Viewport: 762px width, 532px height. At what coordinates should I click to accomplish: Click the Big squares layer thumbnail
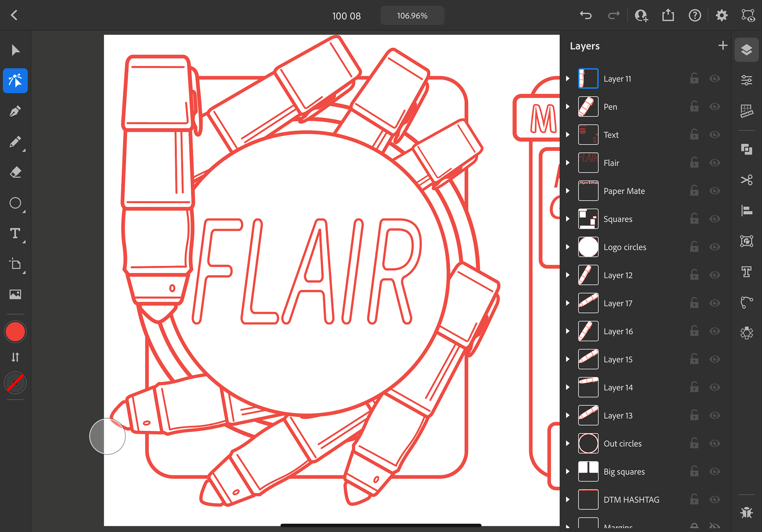588,471
